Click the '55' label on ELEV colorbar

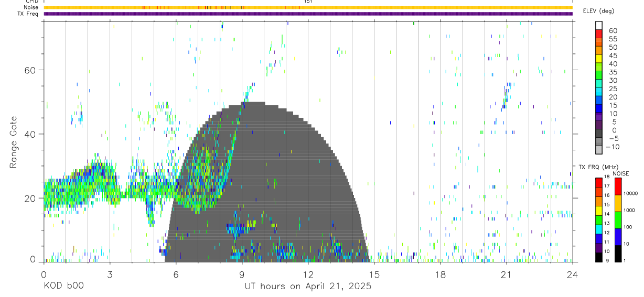612,39
